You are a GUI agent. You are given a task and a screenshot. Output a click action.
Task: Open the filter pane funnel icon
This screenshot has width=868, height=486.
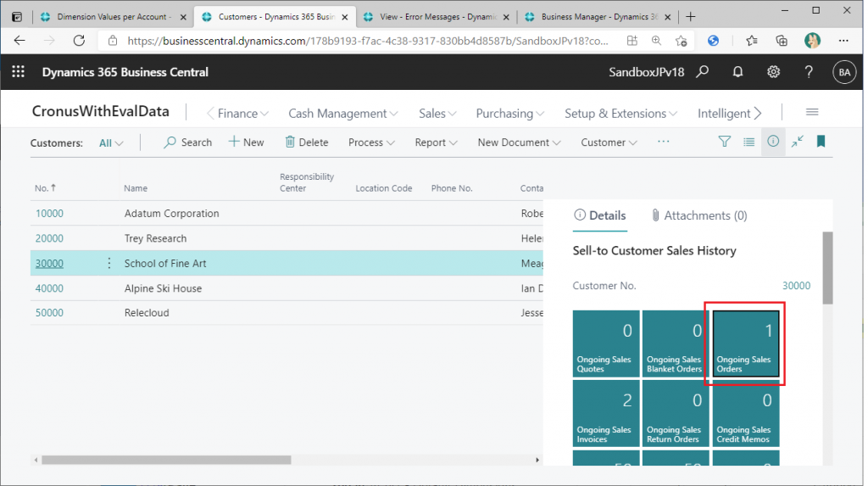click(724, 142)
